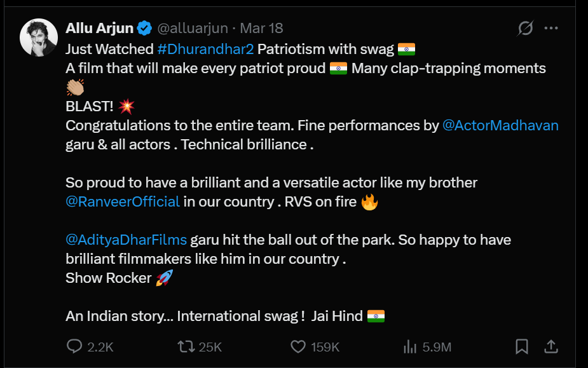Click the blue verified badge
Viewport: 588px width, 368px height.
point(145,29)
